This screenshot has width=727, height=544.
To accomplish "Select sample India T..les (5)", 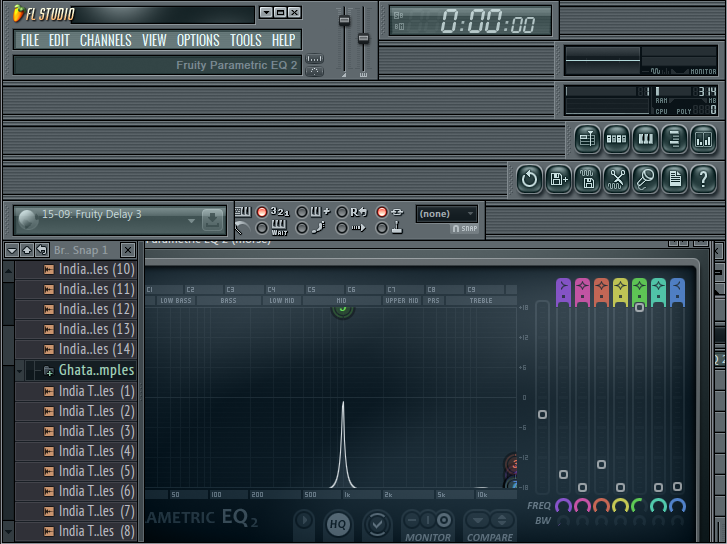I will coord(76,471).
